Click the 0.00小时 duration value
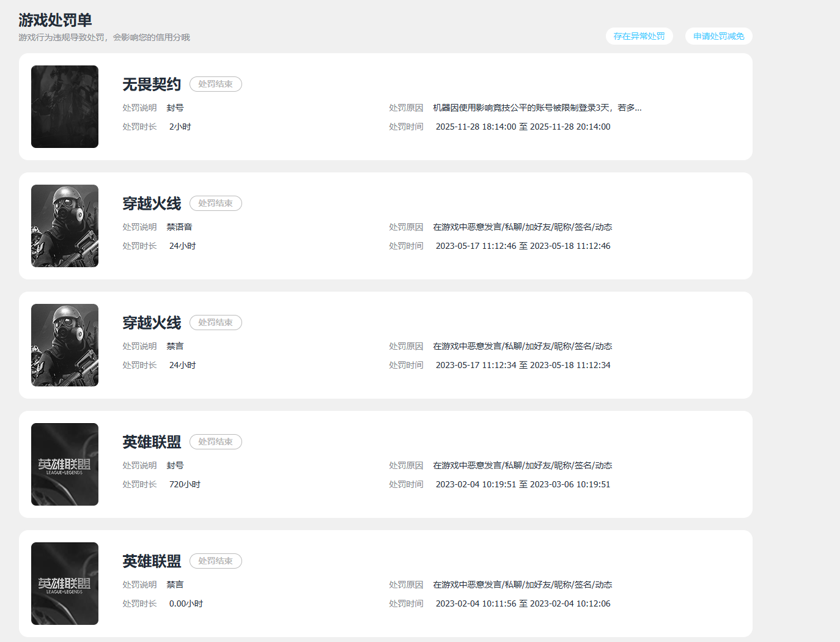Viewport: 840px width, 642px height. coord(186,603)
